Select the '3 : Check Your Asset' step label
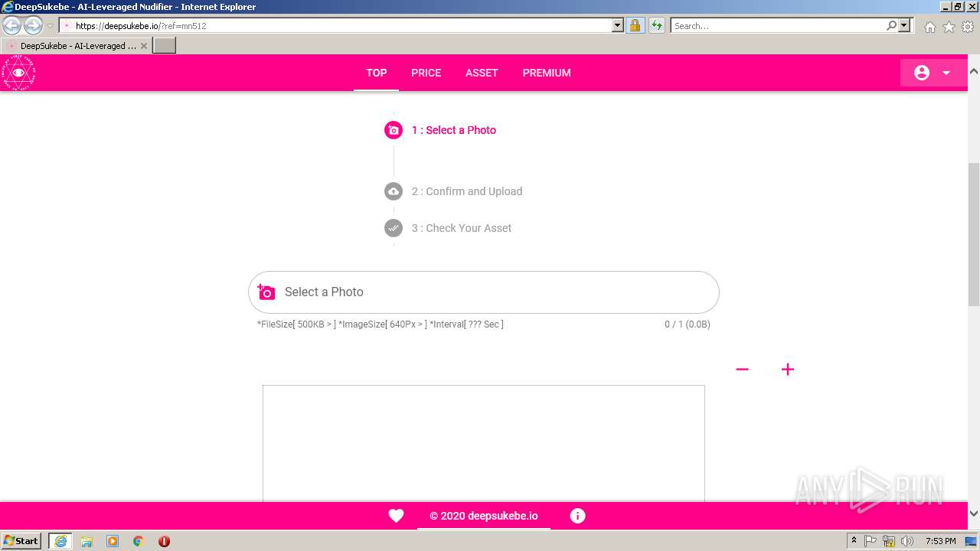This screenshot has height=551, width=980. pos(462,228)
